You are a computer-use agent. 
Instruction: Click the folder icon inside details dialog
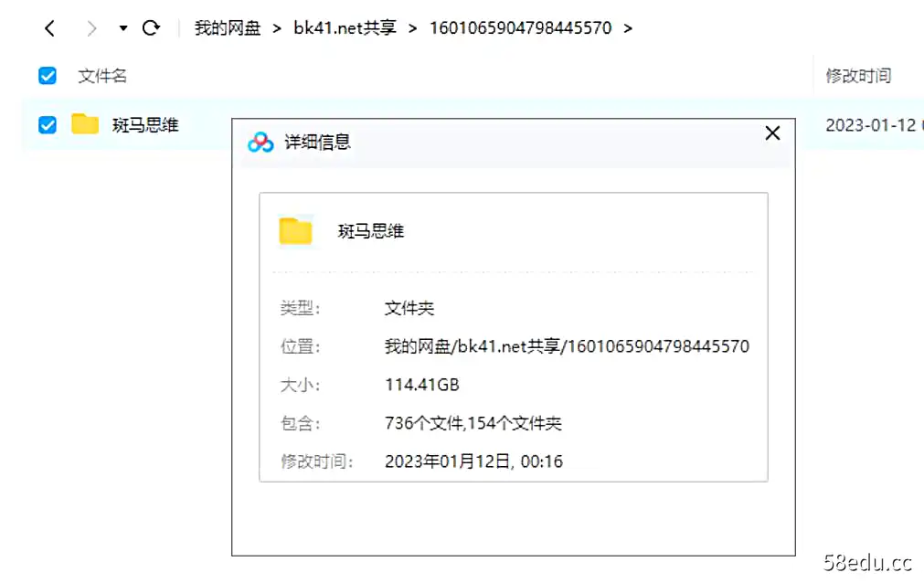click(x=295, y=230)
